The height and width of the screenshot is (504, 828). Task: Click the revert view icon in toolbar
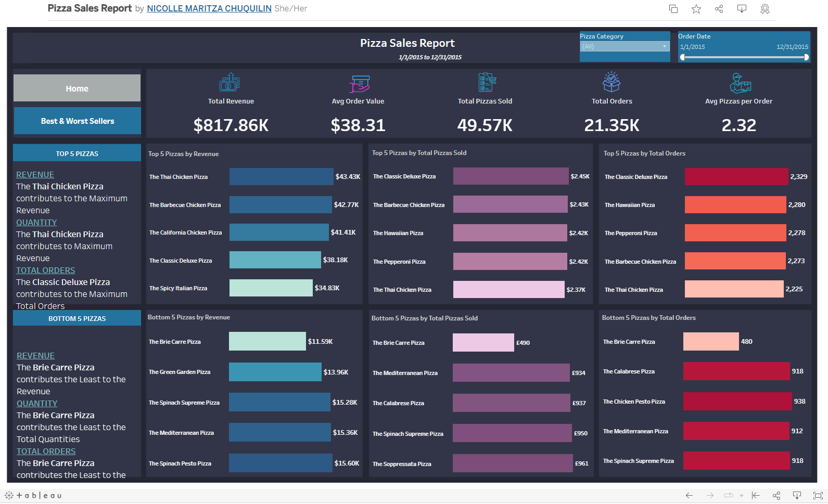756,496
